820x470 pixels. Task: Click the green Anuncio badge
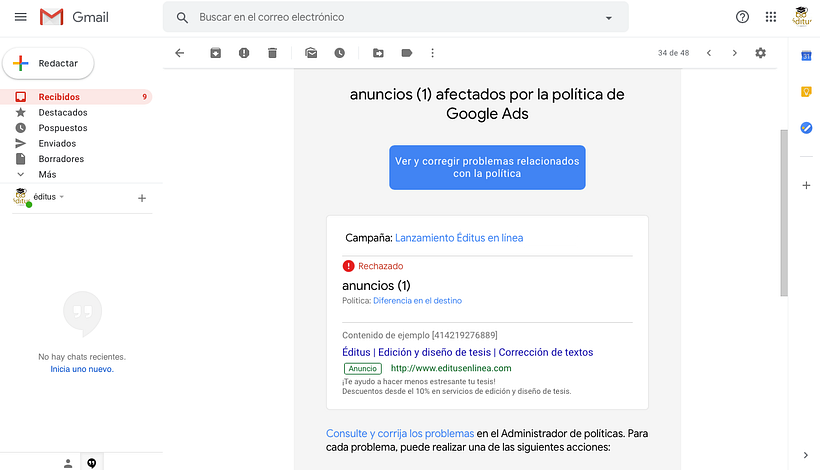(362, 369)
